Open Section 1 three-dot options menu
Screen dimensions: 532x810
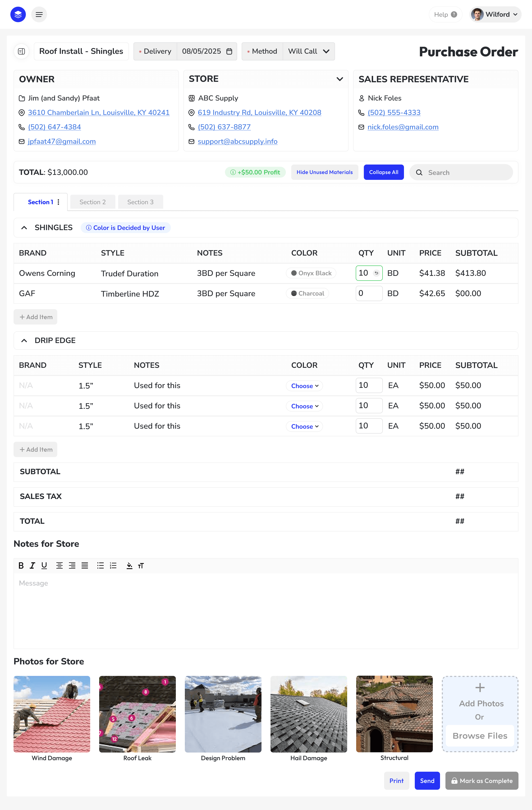pos(59,202)
